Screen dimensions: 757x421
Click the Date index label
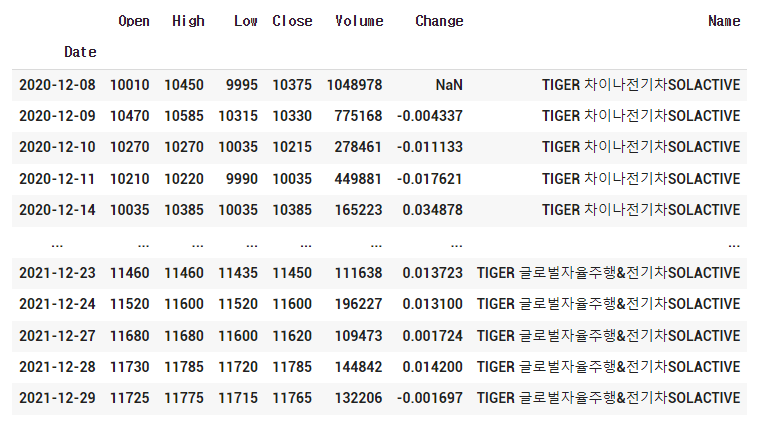click(x=80, y=52)
